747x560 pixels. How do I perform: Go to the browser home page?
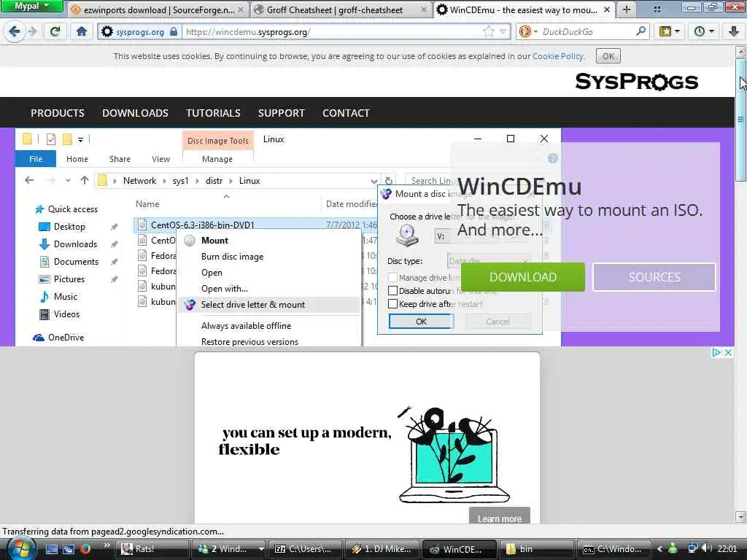point(82,31)
